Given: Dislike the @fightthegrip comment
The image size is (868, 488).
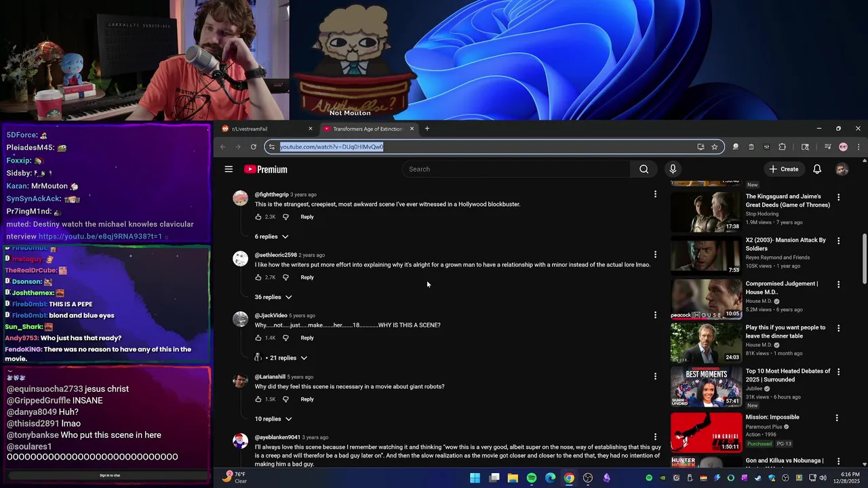Looking at the screenshot, I should point(285,217).
